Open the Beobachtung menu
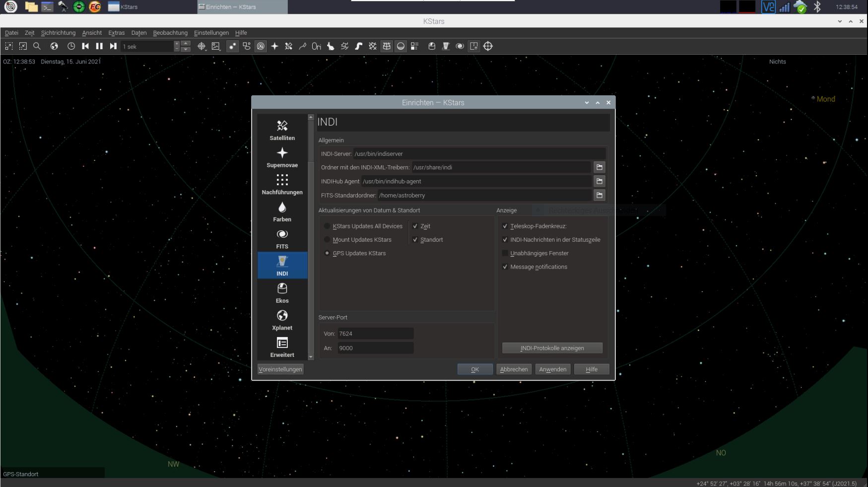The image size is (868, 487). pyautogui.click(x=170, y=33)
